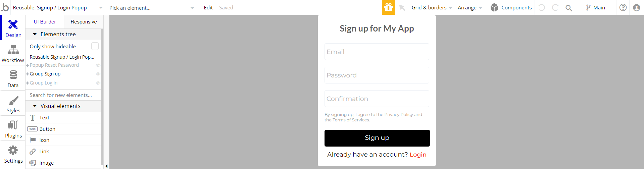This screenshot has width=644, height=169.
Task: Click the search magnifier icon
Action: (568, 8)
